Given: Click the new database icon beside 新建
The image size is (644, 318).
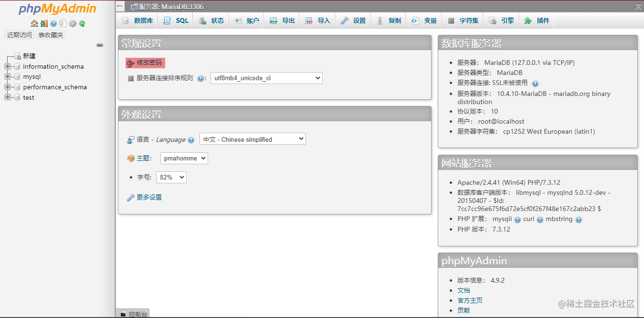Looking at the screenshot, I should click(x=18, y=56).
